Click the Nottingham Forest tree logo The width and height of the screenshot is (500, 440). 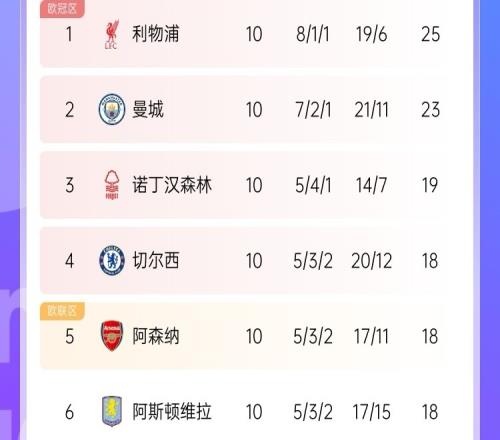coord(112,185)
